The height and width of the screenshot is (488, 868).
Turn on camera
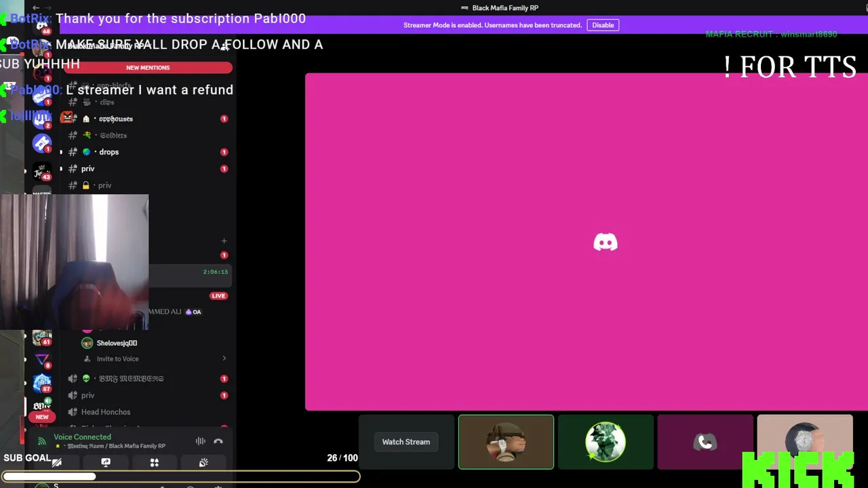(57, 462)
